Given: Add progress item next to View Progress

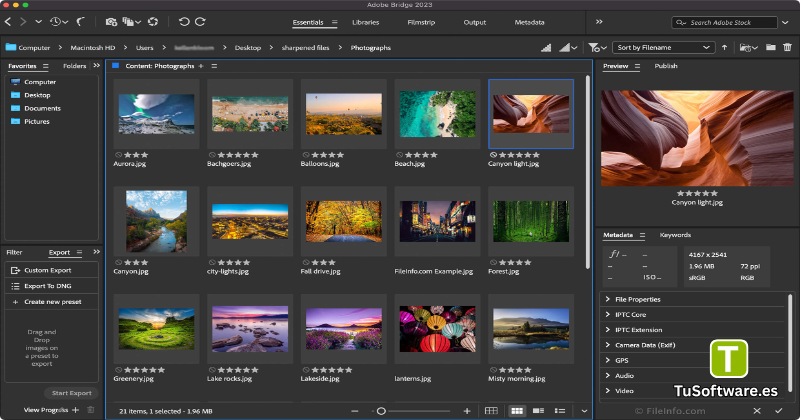Looking at the screenshot, I should [76, 410].
